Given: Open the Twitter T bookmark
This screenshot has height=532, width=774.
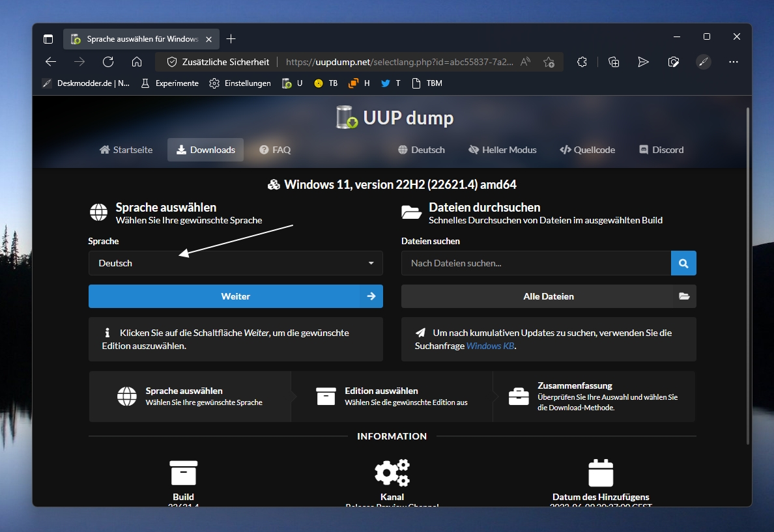Looking at the screenshot, I should [x=390, y=83].
